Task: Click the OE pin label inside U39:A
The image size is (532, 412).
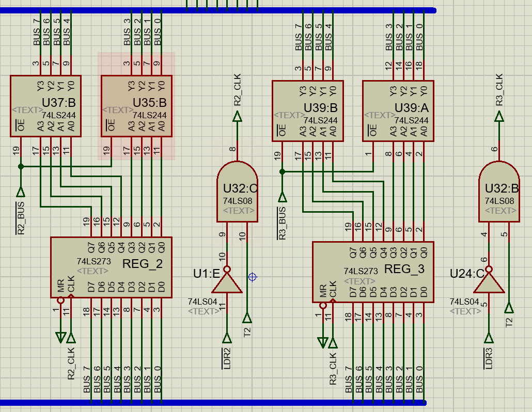Action: pos(372,130)
